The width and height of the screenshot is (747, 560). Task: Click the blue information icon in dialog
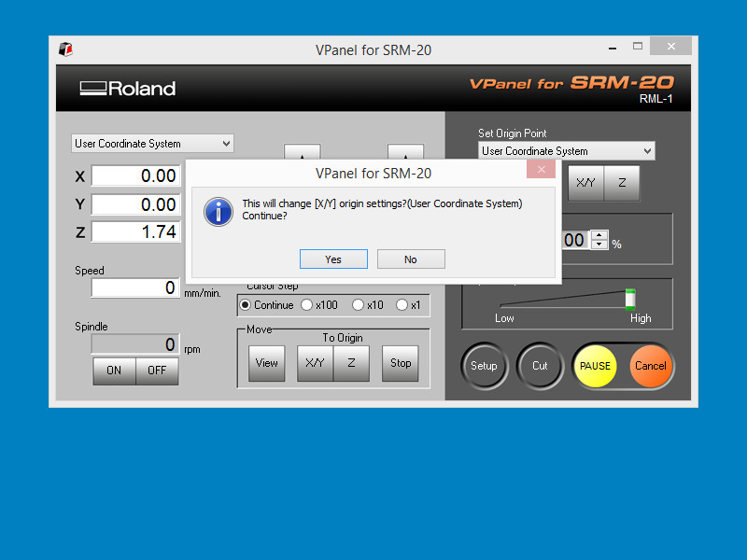[218, 212]
